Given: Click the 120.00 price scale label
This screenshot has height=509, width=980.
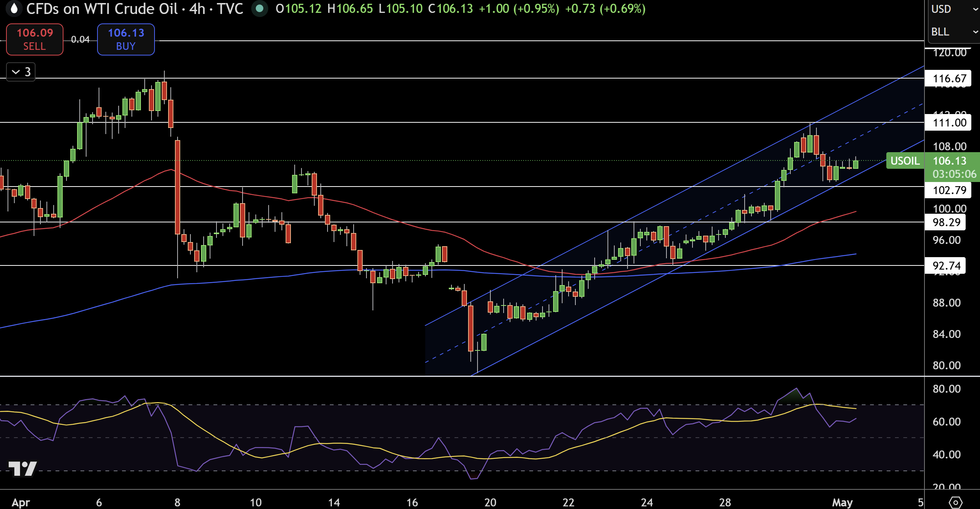Looking at the screenshot, I should point(949,52).
